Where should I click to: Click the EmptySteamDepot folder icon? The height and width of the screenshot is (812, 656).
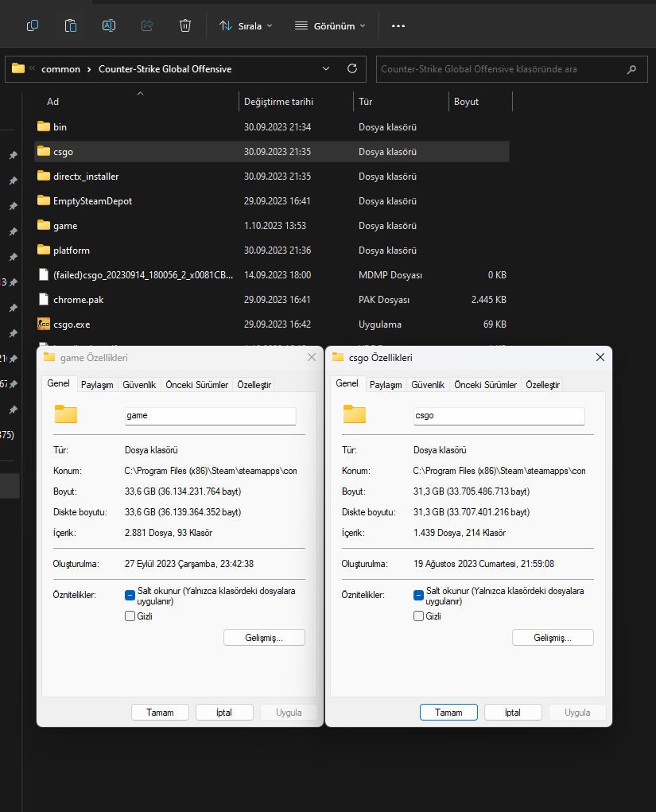point(44,200)
